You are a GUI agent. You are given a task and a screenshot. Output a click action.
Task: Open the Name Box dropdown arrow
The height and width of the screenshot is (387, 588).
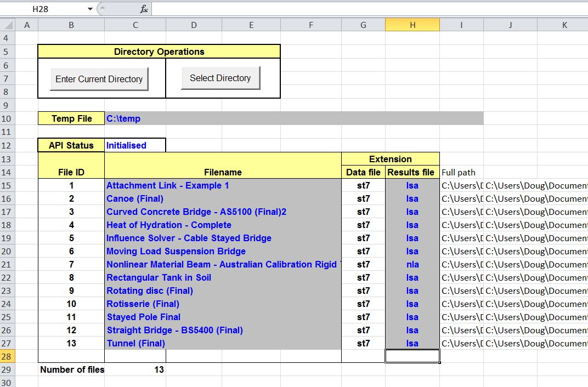point(90,9)
